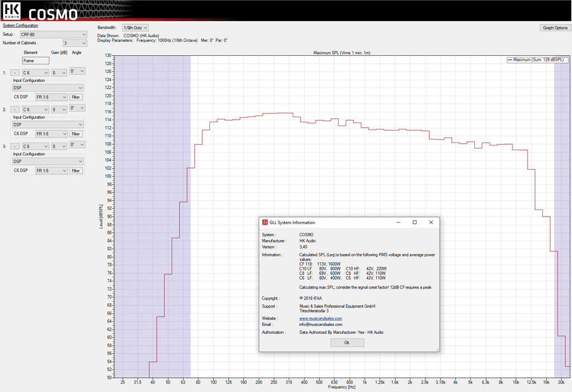Maximize the GLL System Information dialog
Viewport: 572px width, 392px height.
point(414,222)
